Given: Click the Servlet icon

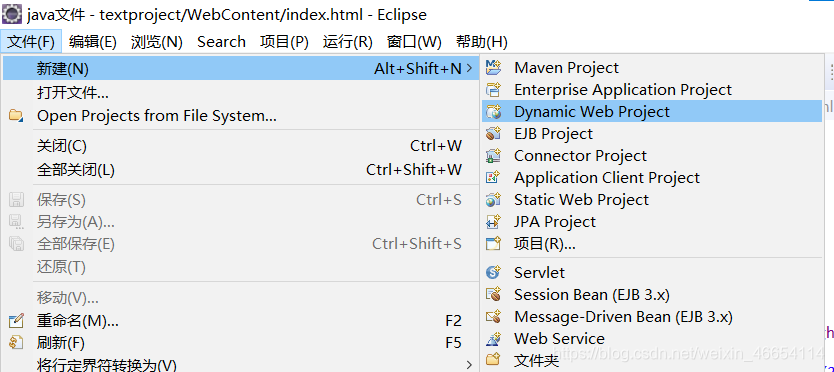Looking at the screenshot, I should tap(494, 272).
